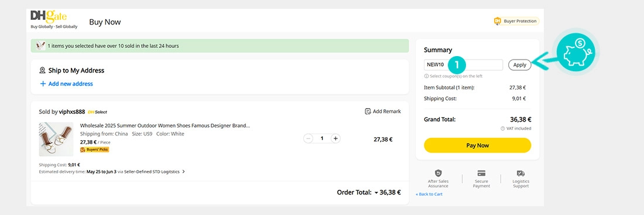Click the After Sales Assurance shield icon
This screenshot has height=215, width=644.
click(x=439, y=174)
